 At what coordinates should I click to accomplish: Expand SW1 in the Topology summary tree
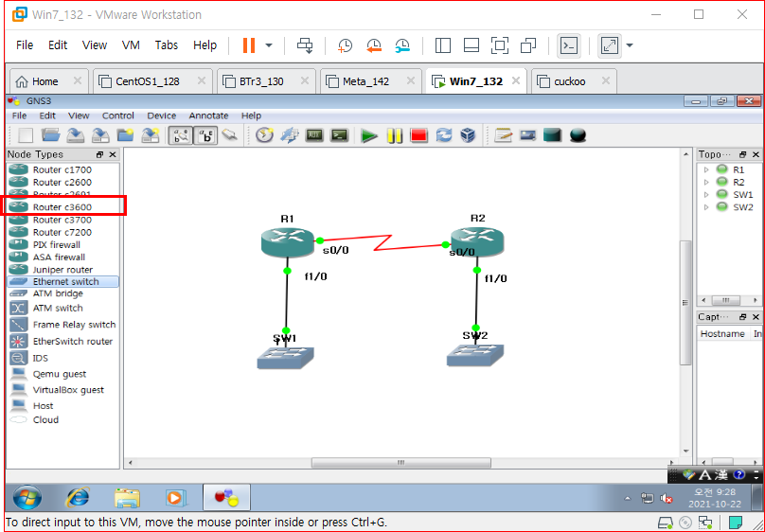click(x=705, y=194)
